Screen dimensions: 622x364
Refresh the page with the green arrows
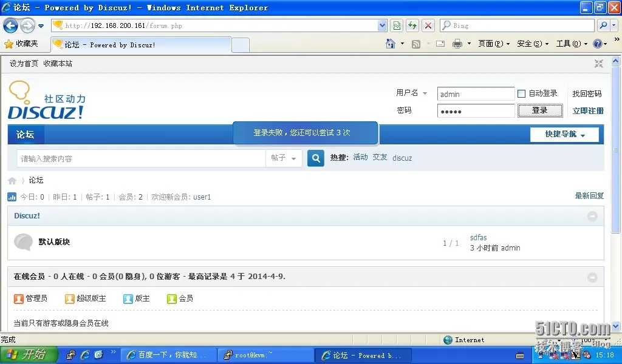[x=412, y=25]
